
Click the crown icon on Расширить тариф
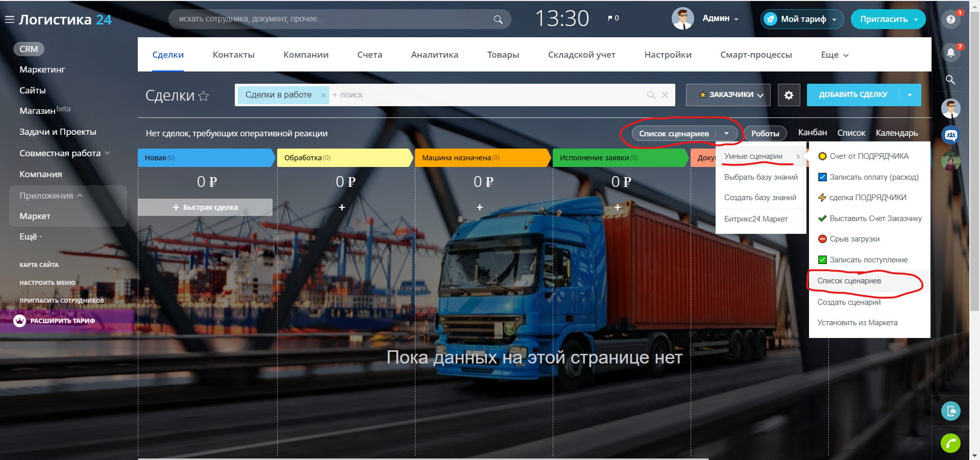pos(19,321)
